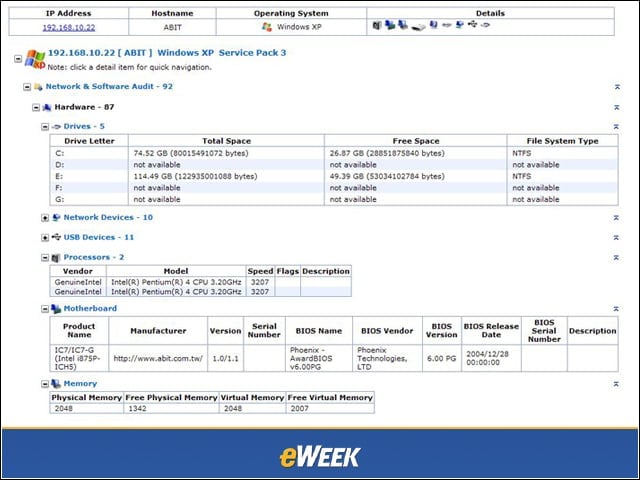
Task: Click the Hardware - 87 heading
Action: tap(84, 107)
